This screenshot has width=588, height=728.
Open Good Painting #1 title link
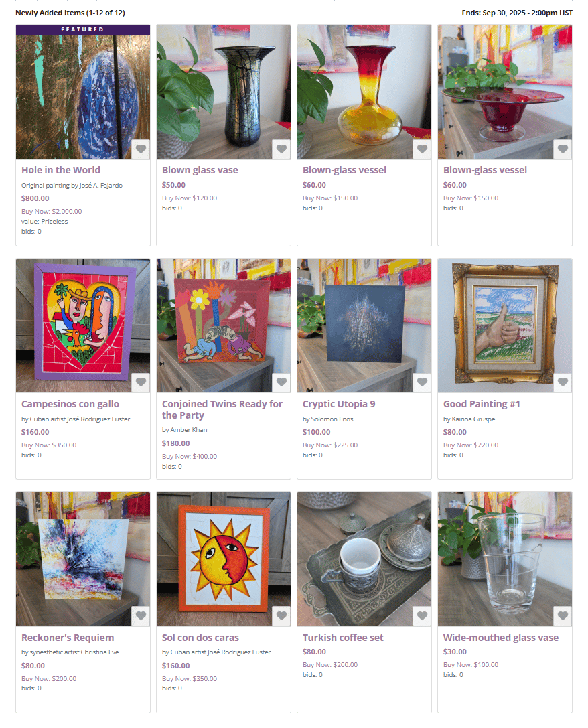pos(482,404)
